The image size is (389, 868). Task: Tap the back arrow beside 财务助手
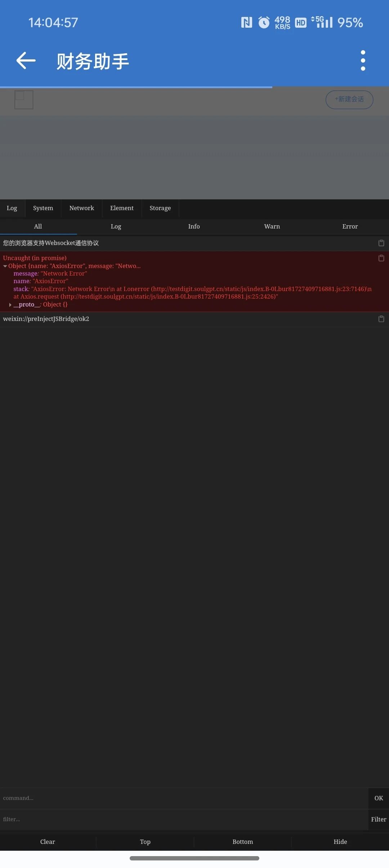(x=26, y=60)
